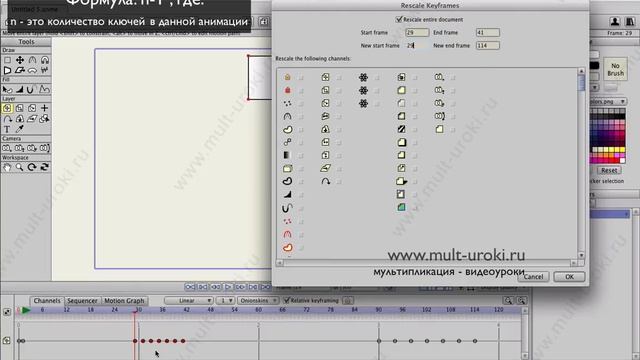Check box beside green layer channel icon

415,208
